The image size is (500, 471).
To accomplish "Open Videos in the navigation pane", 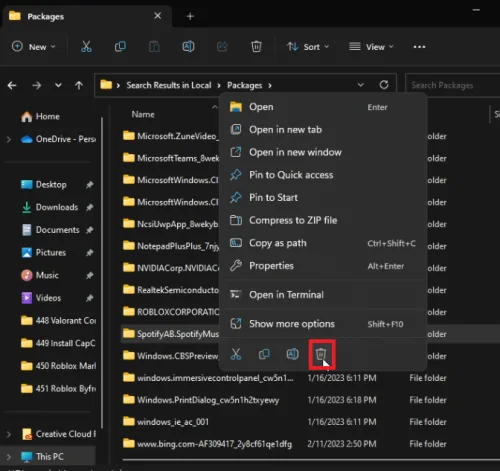I will [41, 298].
